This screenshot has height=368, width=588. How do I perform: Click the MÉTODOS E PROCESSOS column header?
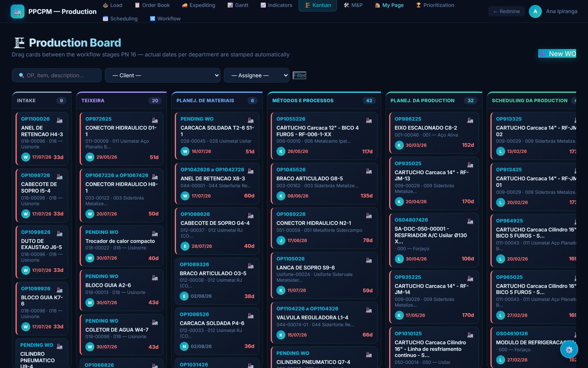pos(303,101)
